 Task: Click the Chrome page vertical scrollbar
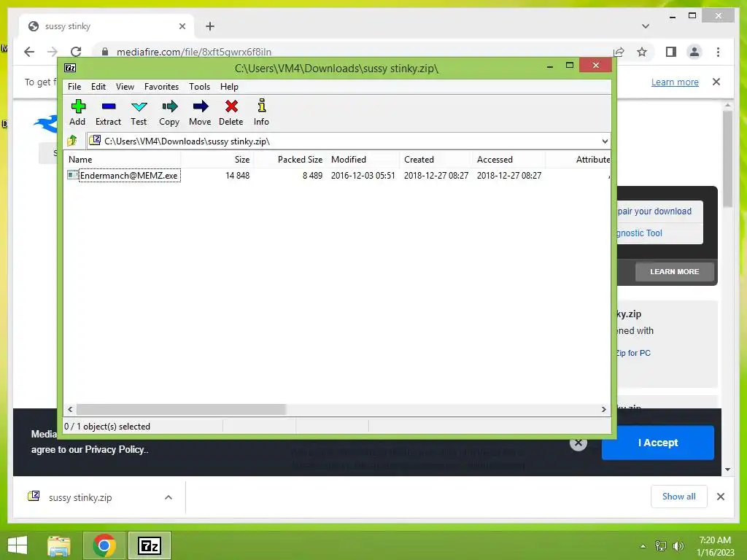point(727,159)
